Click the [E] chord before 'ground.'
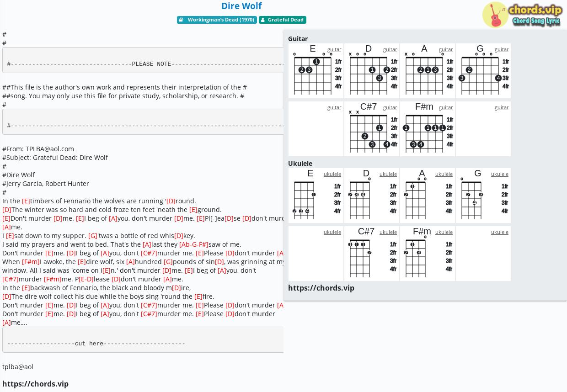This screenshot has height=392, width=567. (193, 210)
